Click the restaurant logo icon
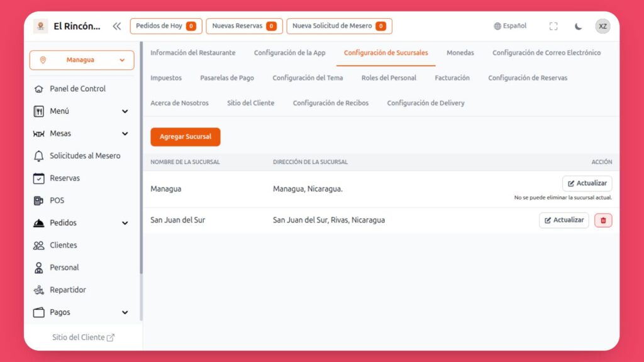This screenshot has width=644, height=362. point(41,26)
